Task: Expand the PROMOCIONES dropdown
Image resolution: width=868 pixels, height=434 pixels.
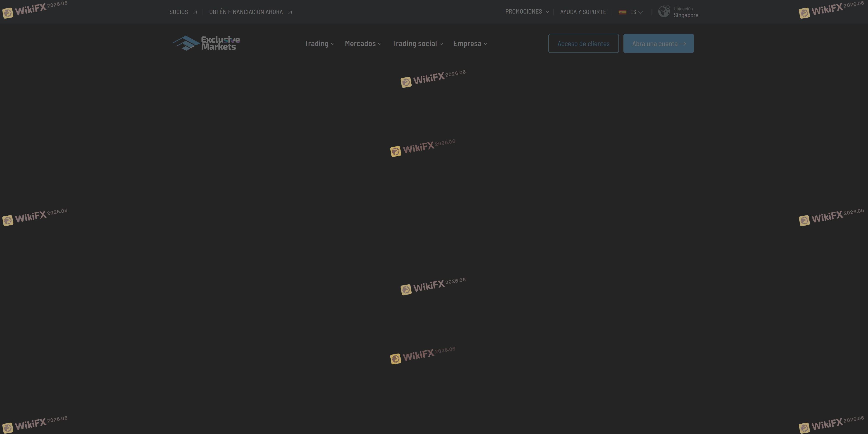Action: click(x=527, y=12)
